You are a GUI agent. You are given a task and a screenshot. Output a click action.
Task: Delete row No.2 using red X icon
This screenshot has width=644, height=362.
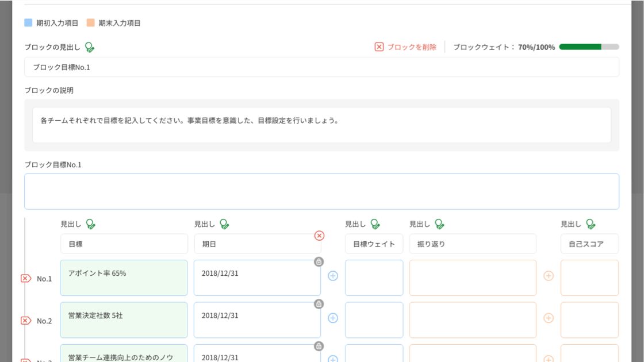26,321
